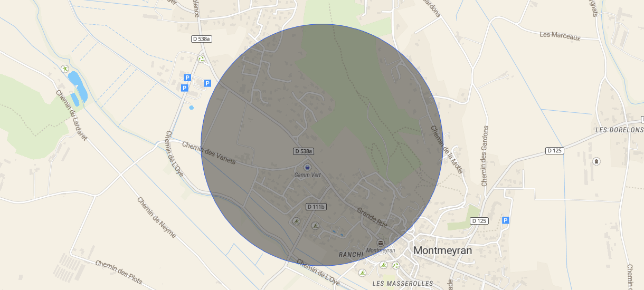644x290 pixels.
Task: Select the Montmeyran post office envelope icon
Action: [x=380, y=243]
